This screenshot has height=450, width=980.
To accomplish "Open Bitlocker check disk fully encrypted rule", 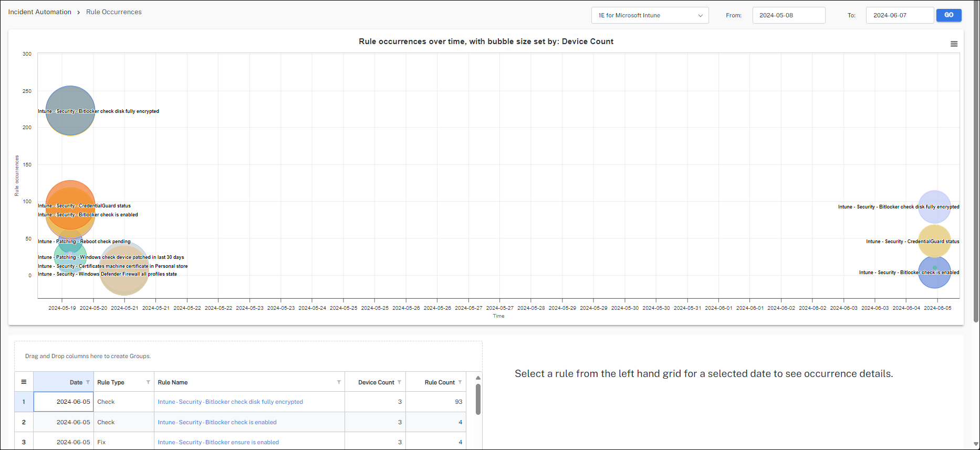I will pyautogui.click(x=230, y=402).
